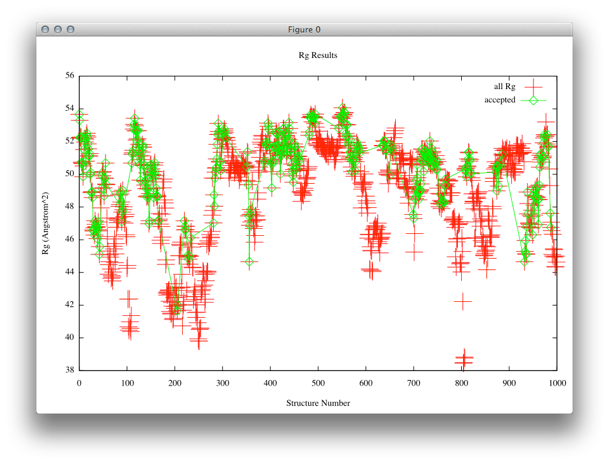This screenshot has width=609, height=464.
Task: Click the 'accepted' legend label
Action: pos(499,100)
